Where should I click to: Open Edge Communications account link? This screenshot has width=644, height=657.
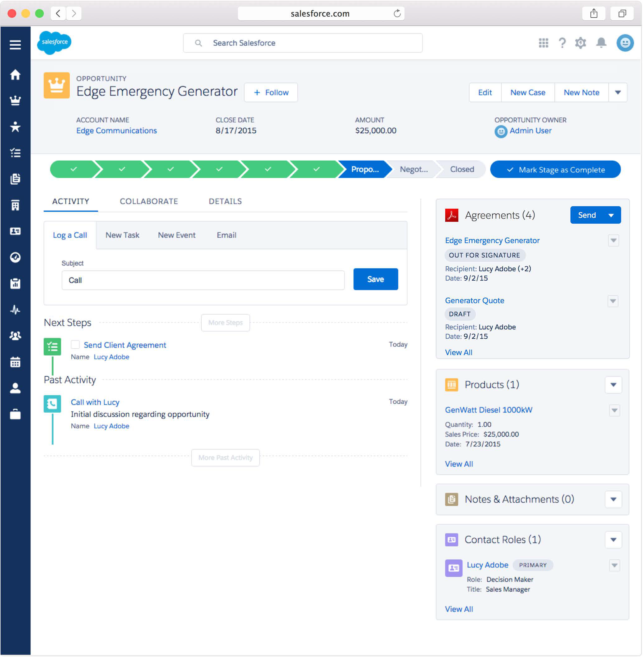pyautogui.click(x=117, y=131)
